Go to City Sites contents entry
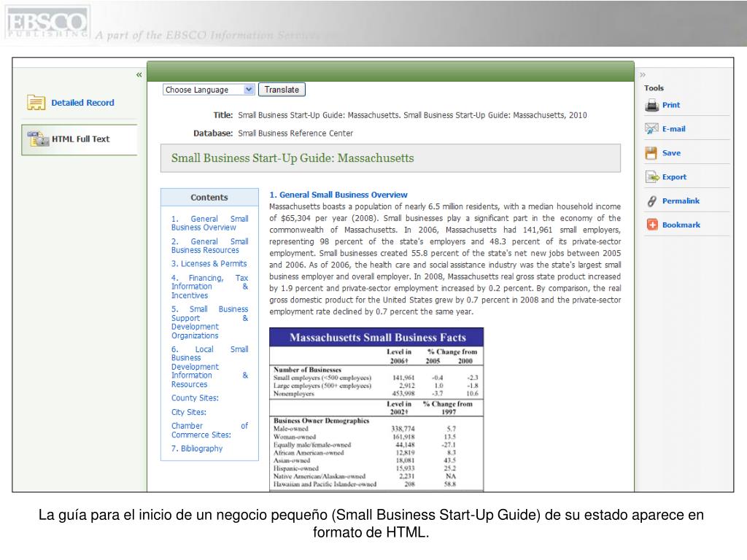 pos(189,413)
